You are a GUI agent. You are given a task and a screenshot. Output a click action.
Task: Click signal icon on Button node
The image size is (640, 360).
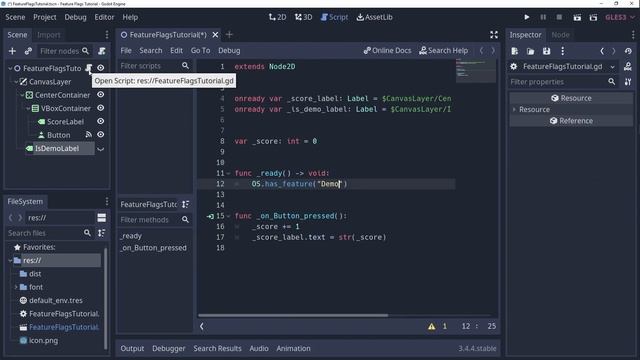[89, 135]
